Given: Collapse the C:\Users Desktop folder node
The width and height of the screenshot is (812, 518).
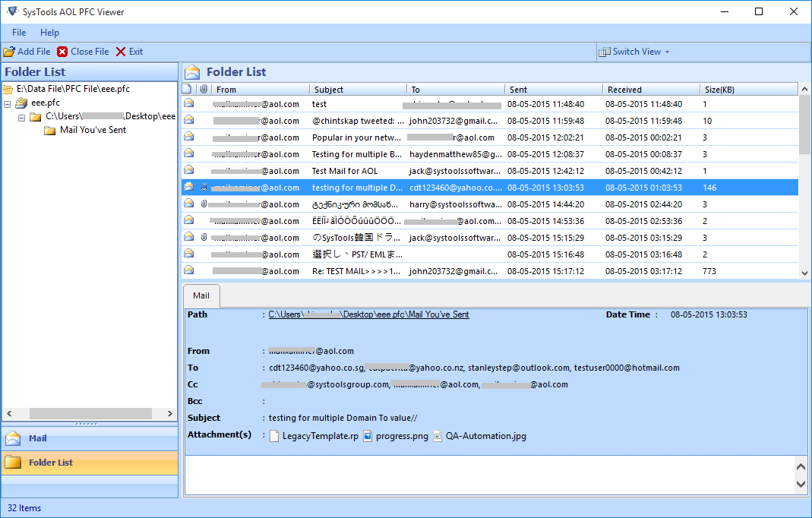Looking at the screenshot, I should coord(22,118).
